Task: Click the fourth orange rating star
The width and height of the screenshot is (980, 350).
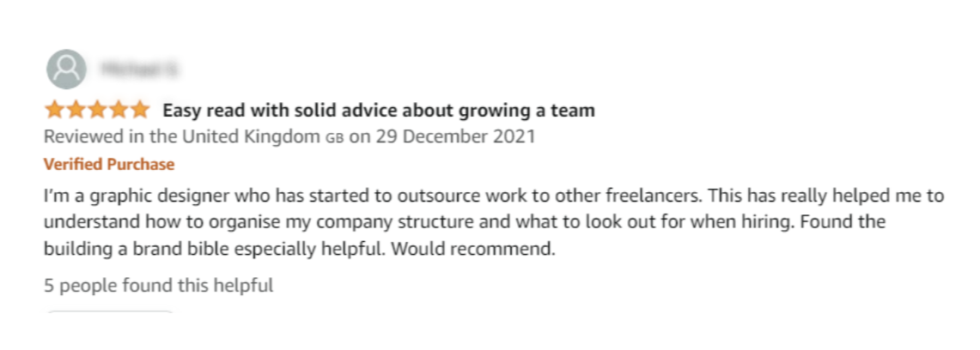Action: point(119,111)
